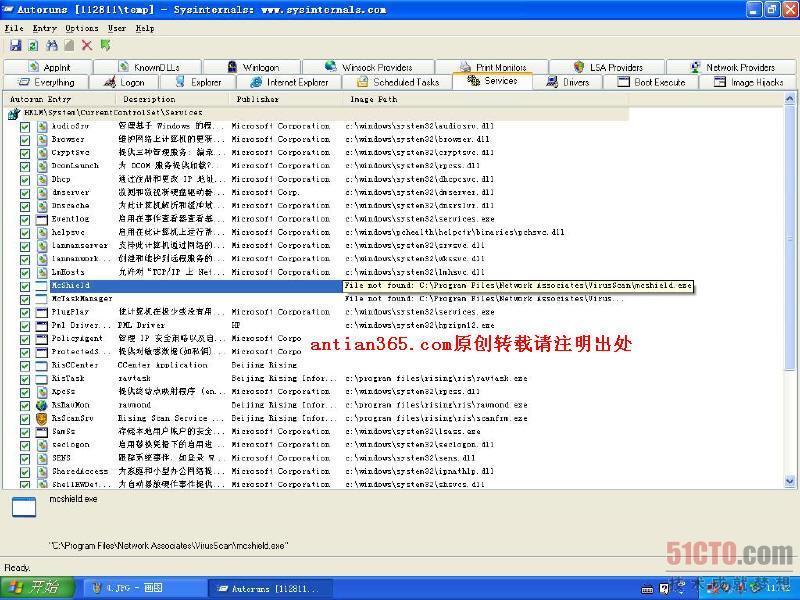Viewport: 800px width, 600px height.
Task: Click the McShield entry icon
Action: point(42,286)
